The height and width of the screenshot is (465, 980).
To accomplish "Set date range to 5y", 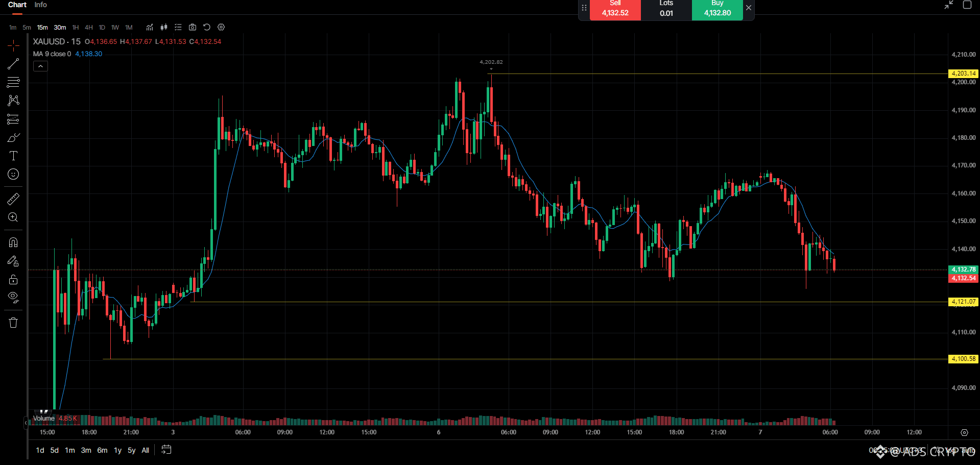I will point(132,450).
